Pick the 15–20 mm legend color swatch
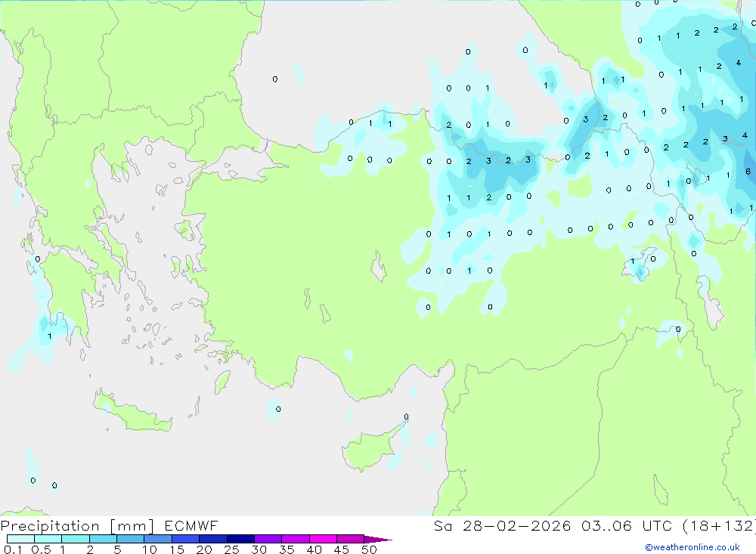 (x=186, y=539)
